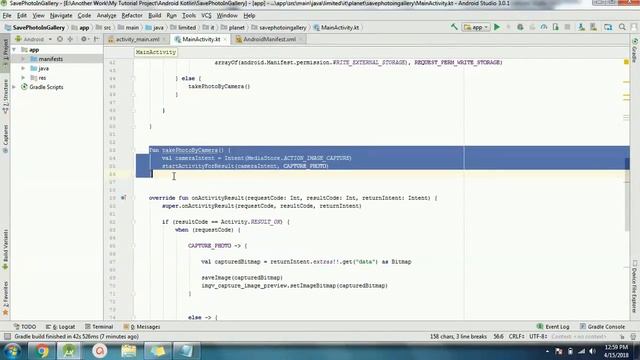
Task: Select Gradle Scripts in project tree
Action: coord(46,87)
